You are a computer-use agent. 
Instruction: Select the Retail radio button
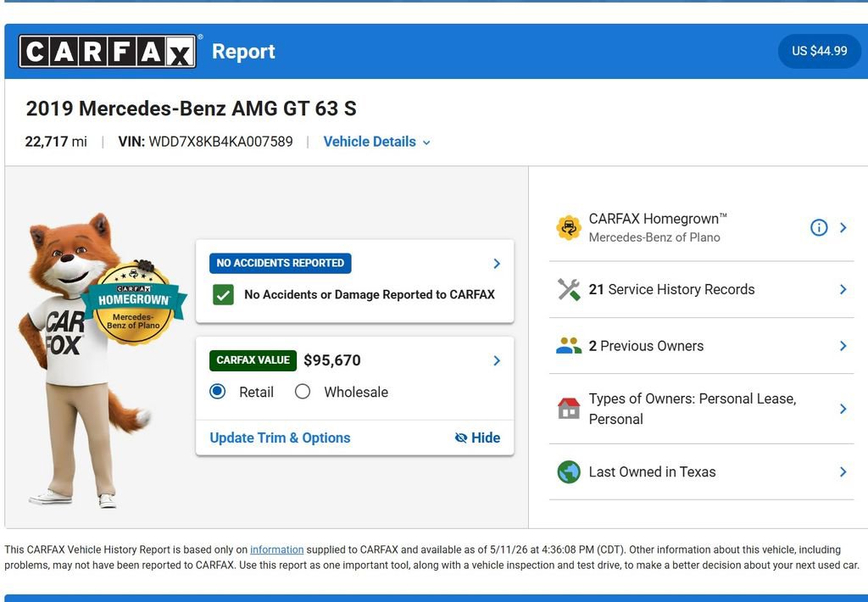tap(218, 392)
